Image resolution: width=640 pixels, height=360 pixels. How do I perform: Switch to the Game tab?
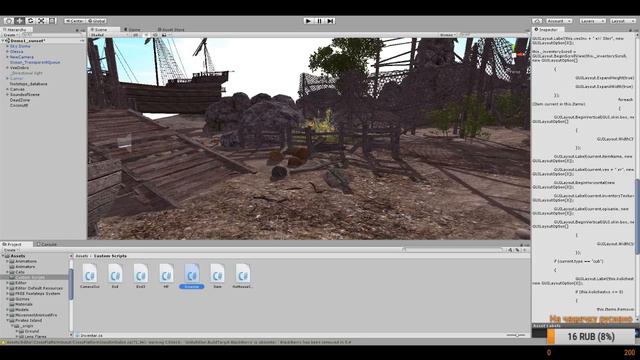tap(132, 30)
